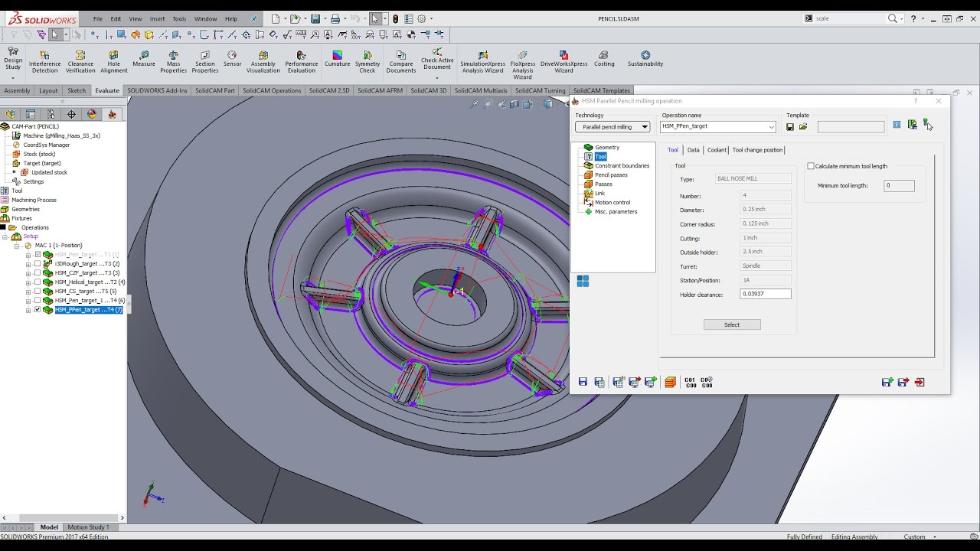Click the Select tool button
The height and width of the screenshot is (551, 980).
[732, 324]
